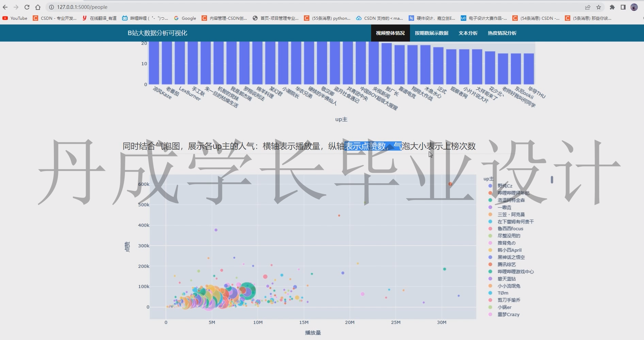Toggle the 推背兔の legend series
Viewport: 644px width, 340px height.
pos(502,243)
